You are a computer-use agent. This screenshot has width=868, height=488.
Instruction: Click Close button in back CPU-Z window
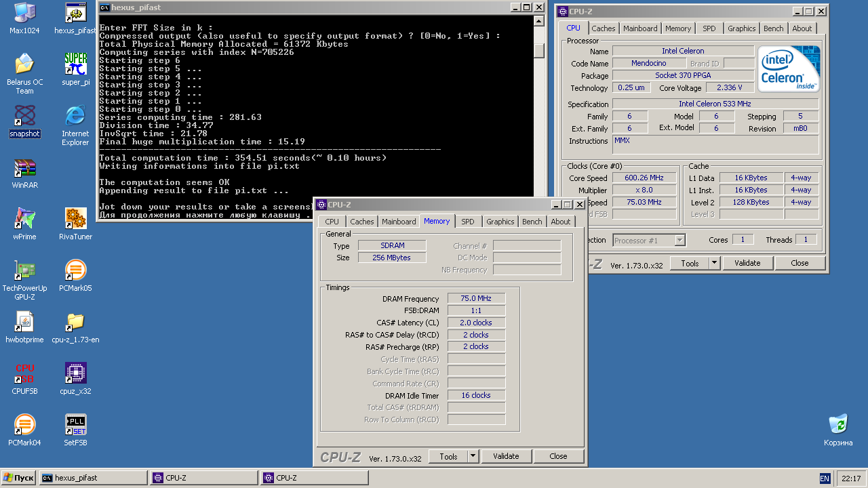pyautogui.click(x=800, y=263)
